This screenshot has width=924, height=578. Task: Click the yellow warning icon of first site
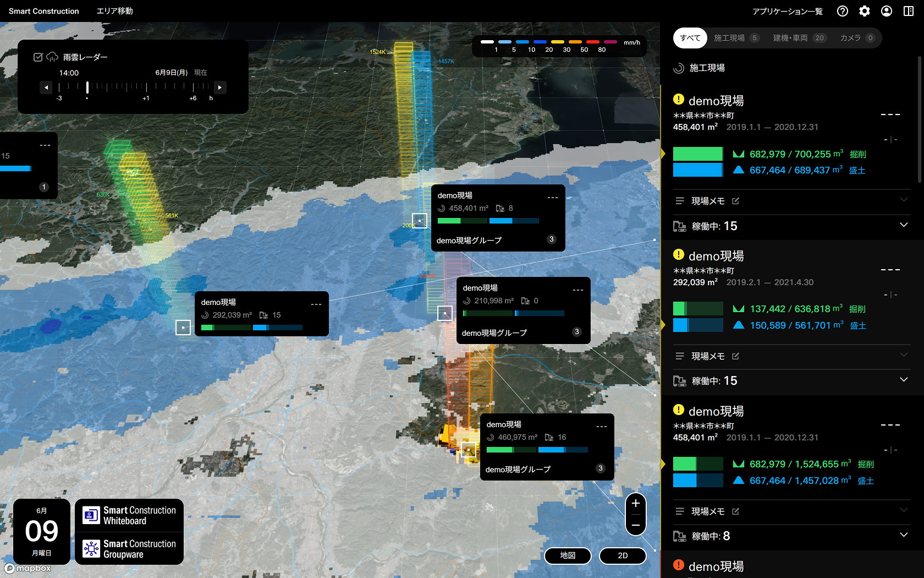tap(679, 99)
